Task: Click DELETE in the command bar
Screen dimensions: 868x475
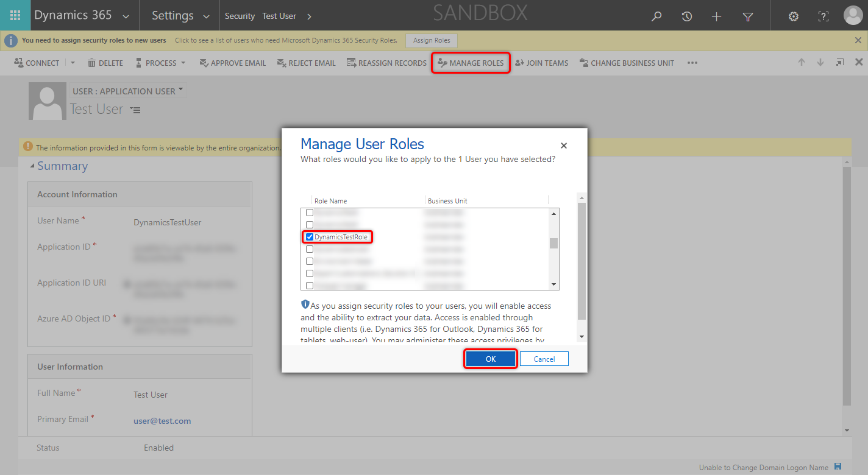Action: [x=105, y=63]
